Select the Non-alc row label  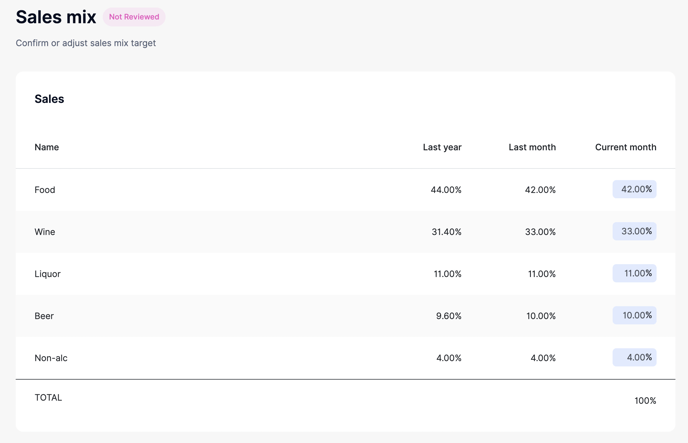click(x=51, y=358)
